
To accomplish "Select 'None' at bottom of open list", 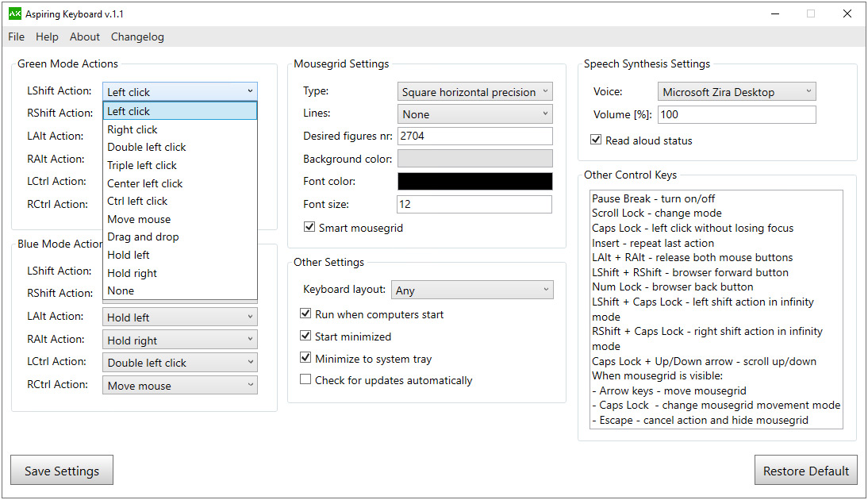I will 180,290.
